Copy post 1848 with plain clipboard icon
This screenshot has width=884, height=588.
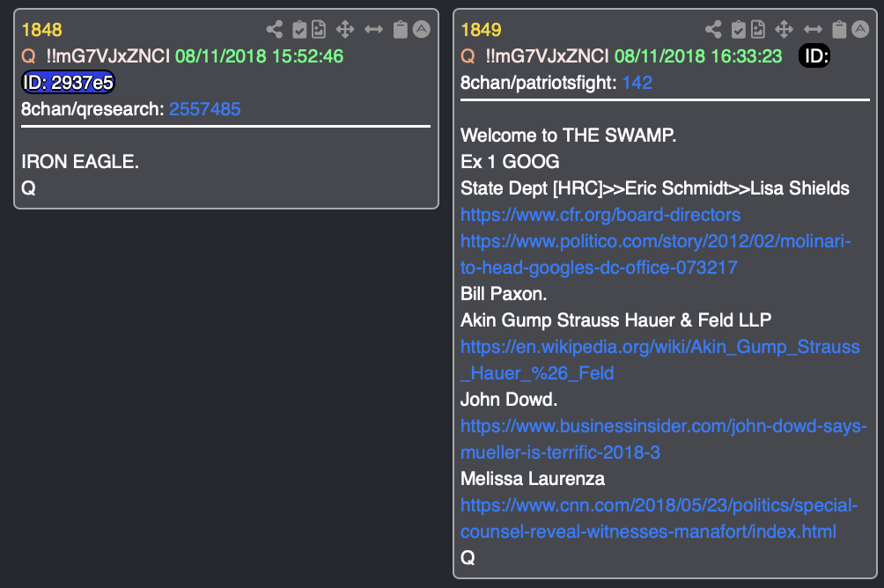pyautogui.click(x=401, y=29)
